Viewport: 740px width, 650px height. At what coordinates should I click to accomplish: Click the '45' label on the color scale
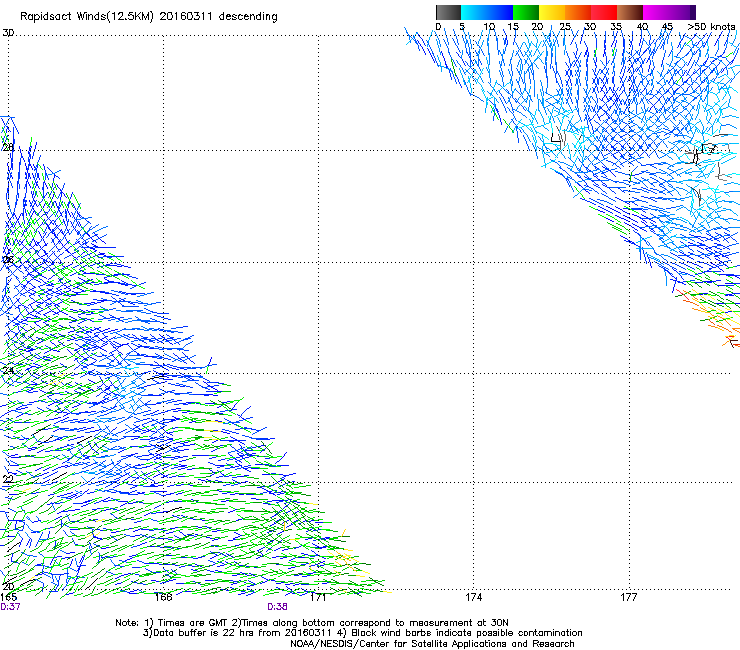click(x=667, y=27)
